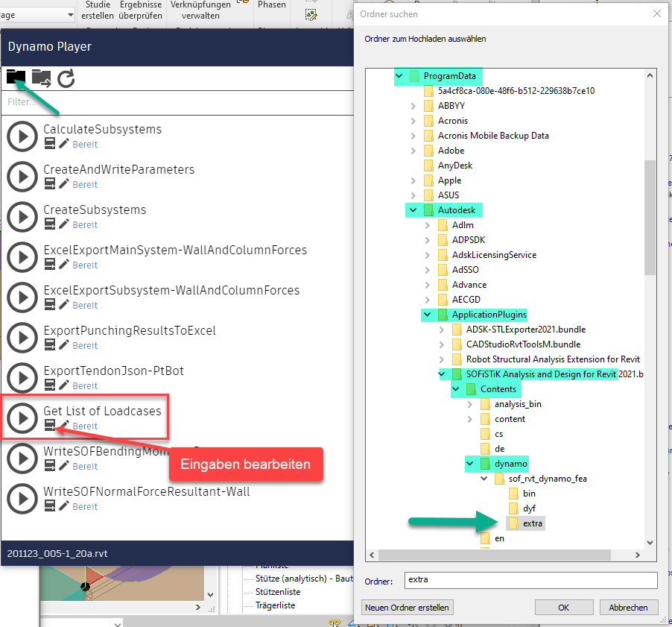Click edit inputs icon under ExportTendonJson-PtBot

[50, 385]
